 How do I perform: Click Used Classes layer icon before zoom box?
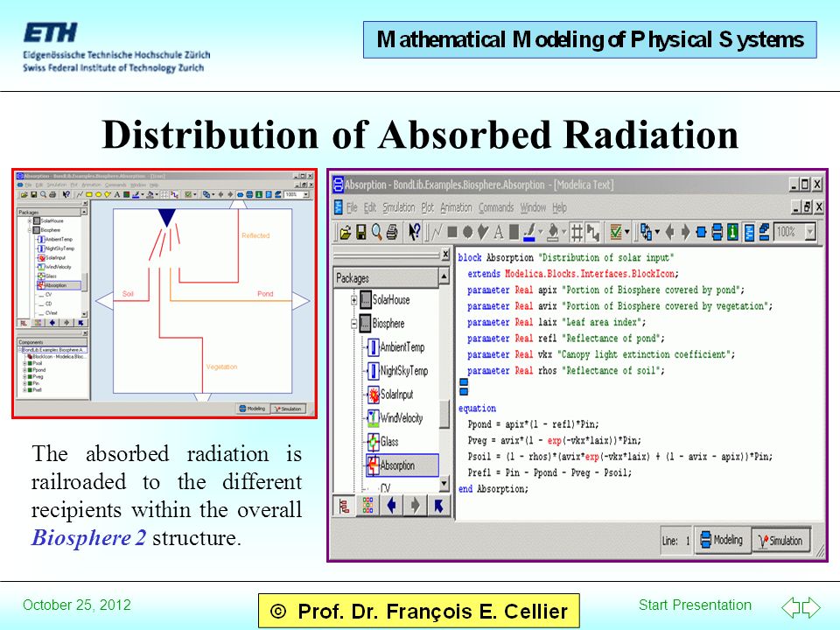pyautogui.click(x=765, y=233)
